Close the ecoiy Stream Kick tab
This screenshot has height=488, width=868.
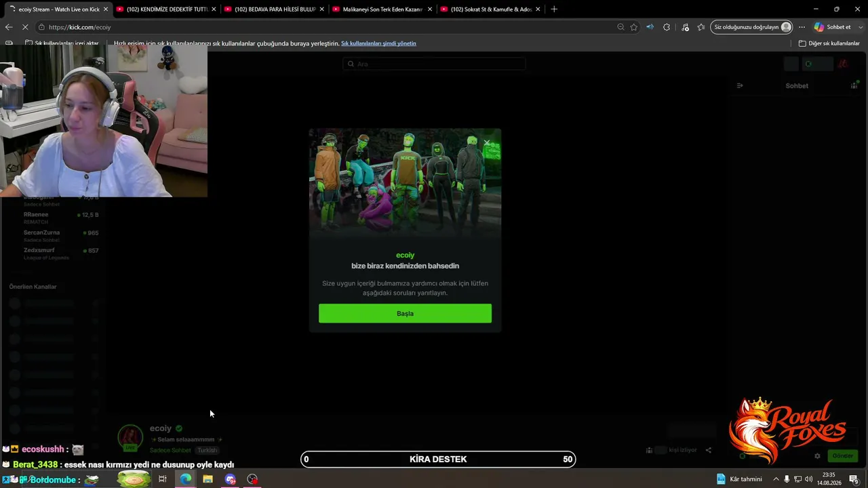click(x=105, y=9)
